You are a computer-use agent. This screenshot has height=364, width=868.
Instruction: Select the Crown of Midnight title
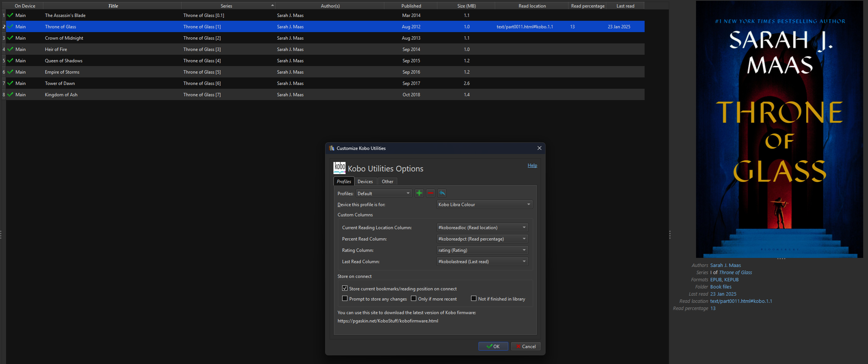[64, 38]
